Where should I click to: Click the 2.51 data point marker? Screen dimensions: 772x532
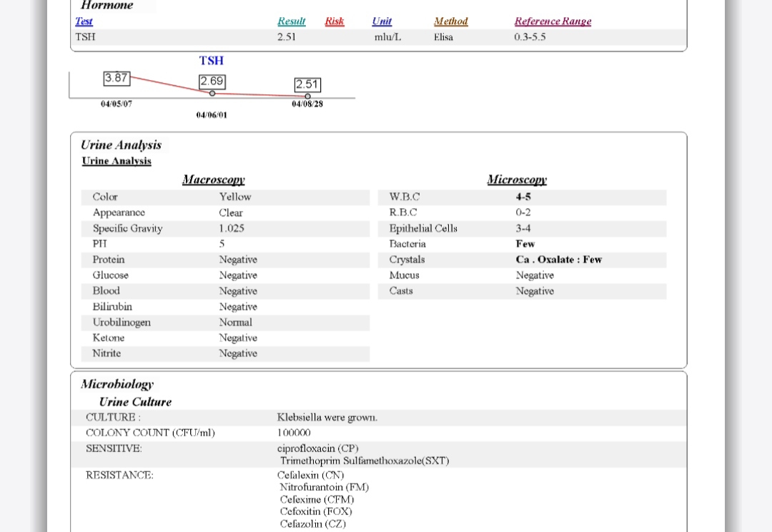(307, 96)
